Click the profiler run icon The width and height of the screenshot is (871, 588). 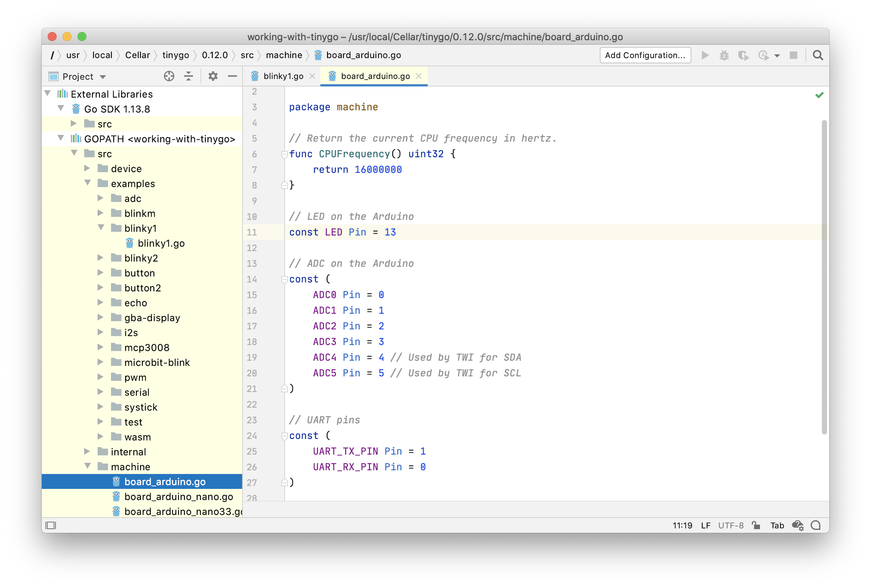click(x=763, y=55)
